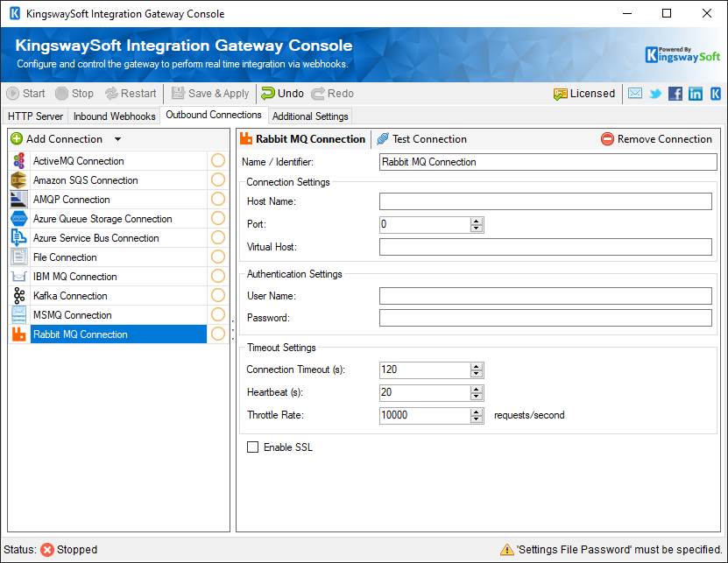Open the Twitter bird icon
728x563 pixels.
655,94
